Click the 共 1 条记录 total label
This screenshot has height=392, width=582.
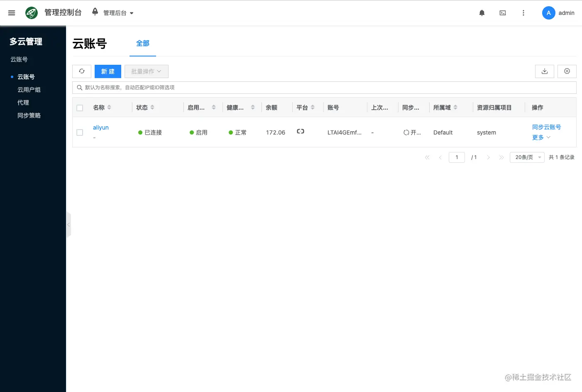(562, 157)
